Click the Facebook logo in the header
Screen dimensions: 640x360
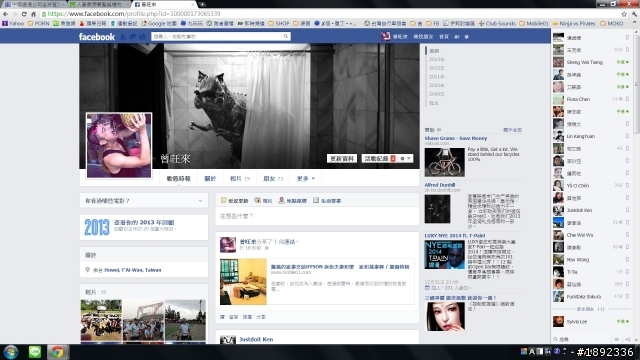coord(97,37)
